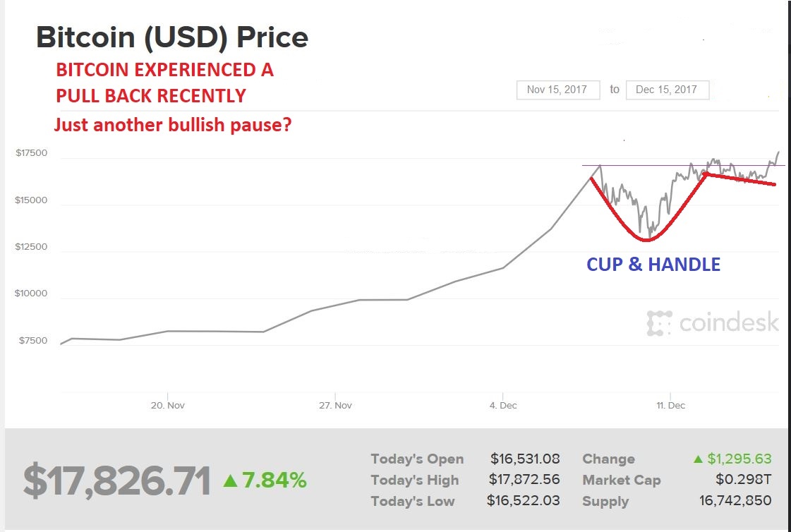The height and width of the screenshot is (532, 791).
Task: Click the $17,826.71 current price
Action: coord(117,481)
